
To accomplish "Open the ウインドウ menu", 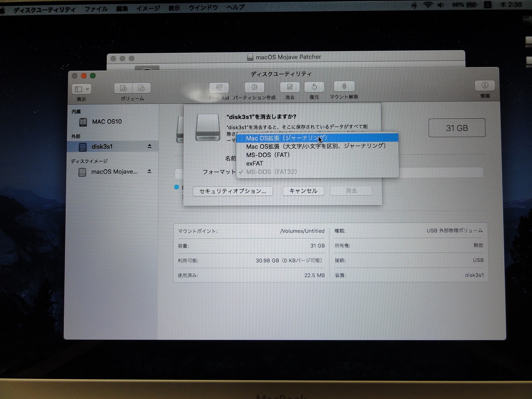I will 203,7.
